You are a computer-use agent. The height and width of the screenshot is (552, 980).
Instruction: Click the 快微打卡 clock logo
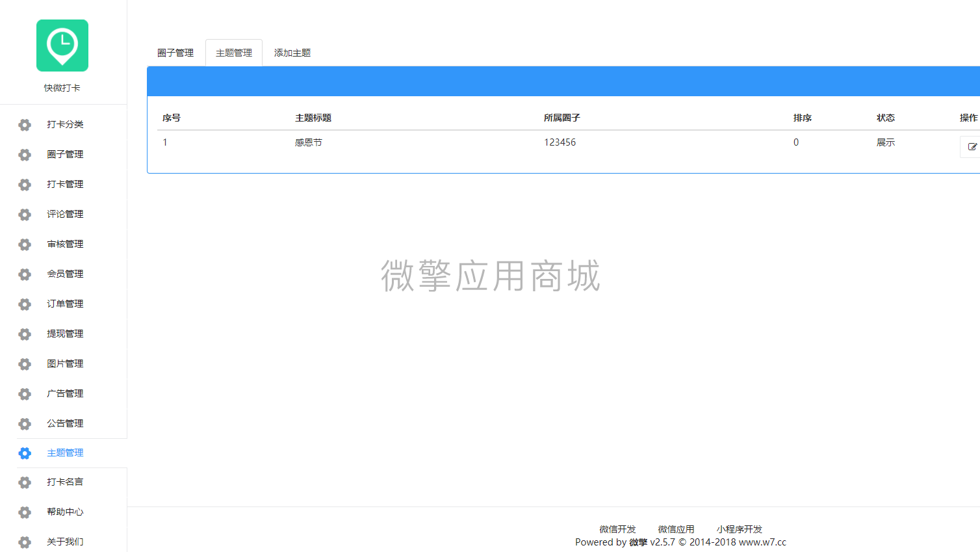[x=62, y=45]
